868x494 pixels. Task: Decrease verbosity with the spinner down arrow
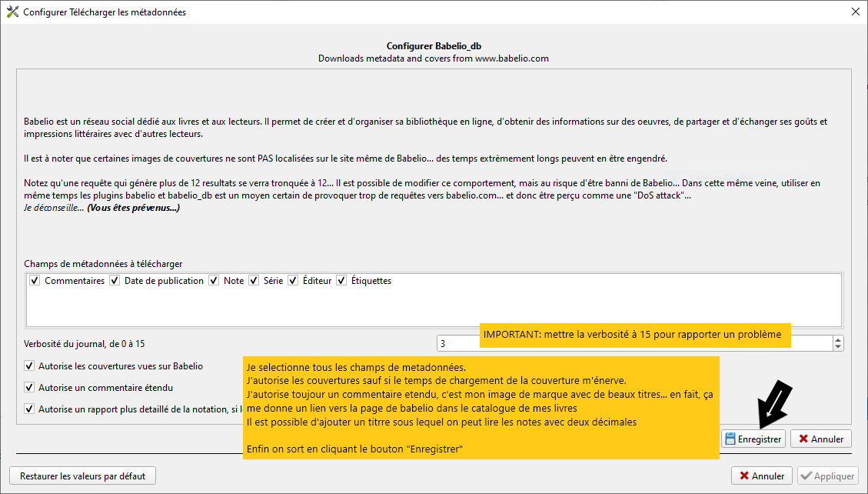click(838, 347)
